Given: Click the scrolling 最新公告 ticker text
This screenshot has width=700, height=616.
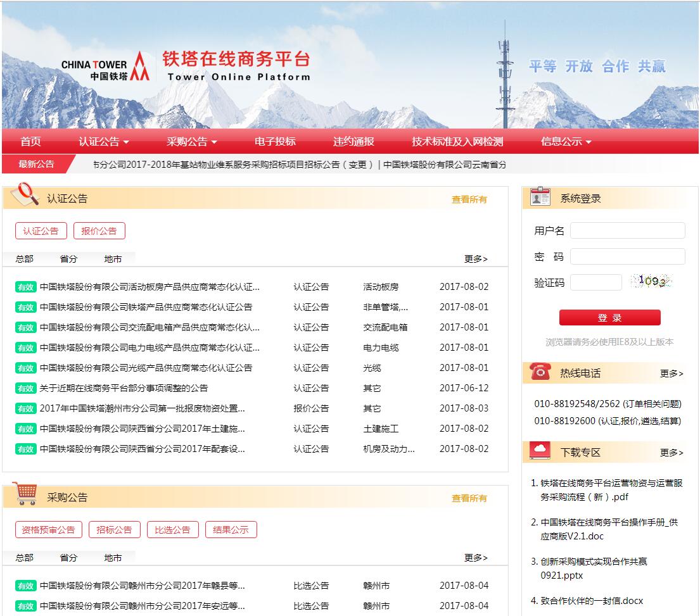Looking at the screenshot, I should (299, 165).
